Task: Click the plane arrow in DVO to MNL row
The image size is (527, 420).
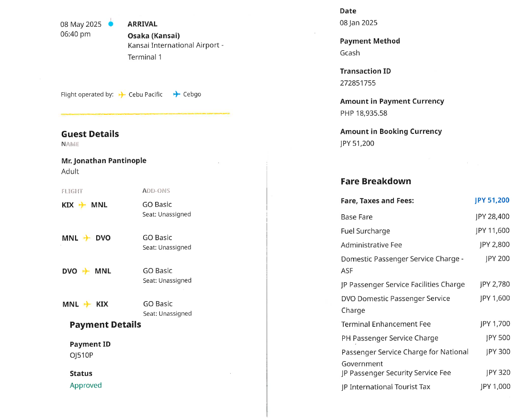Action: 86,271
